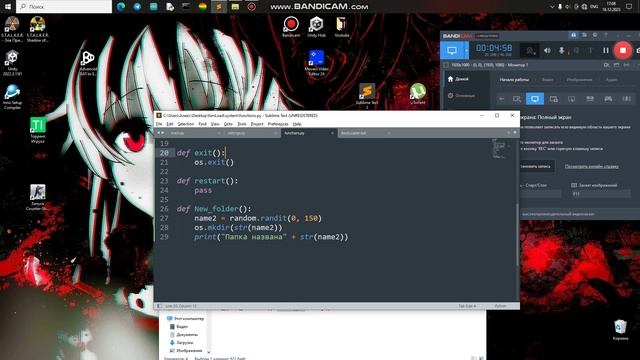Open the online help link in Bandicam
The width and height of the screenshot is (640, 360).
pos(591,167)
